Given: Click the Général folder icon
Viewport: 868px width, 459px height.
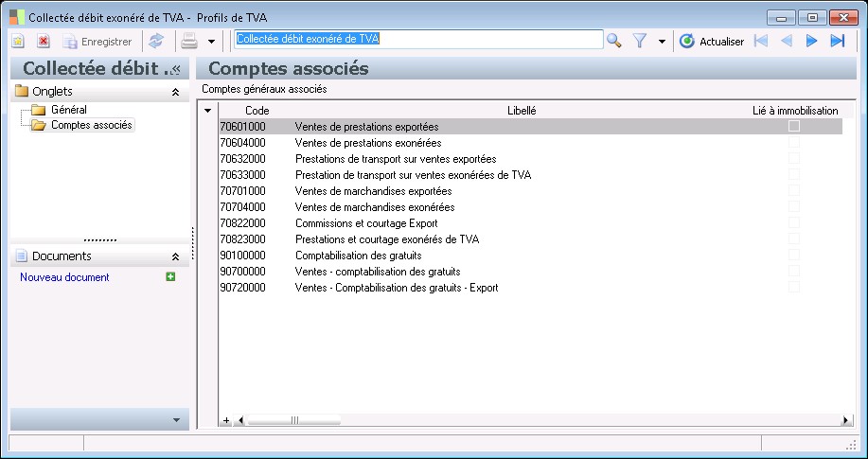Looking at the screenshot, I should pyautogui.click(x=38, y=110).
